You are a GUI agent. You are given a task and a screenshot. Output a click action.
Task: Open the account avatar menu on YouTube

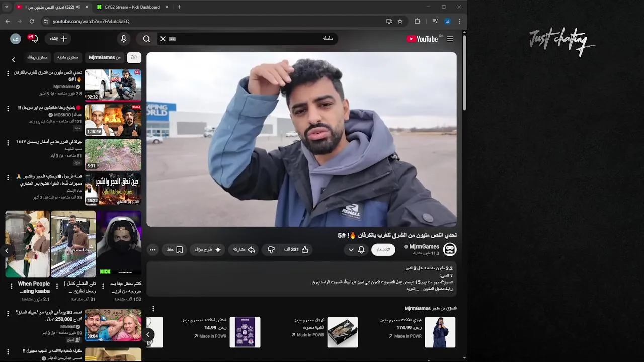pyautogui.click(x=16, y=39)
